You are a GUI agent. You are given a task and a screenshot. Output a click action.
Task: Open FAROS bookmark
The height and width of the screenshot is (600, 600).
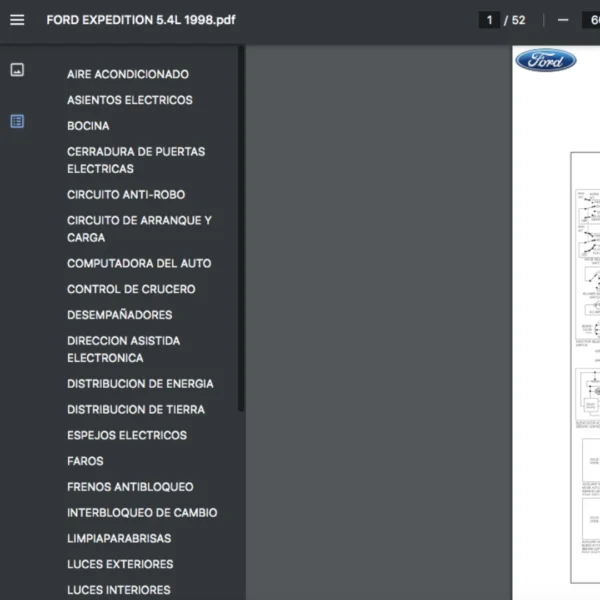pyautogui.click(x=85, y=461)
